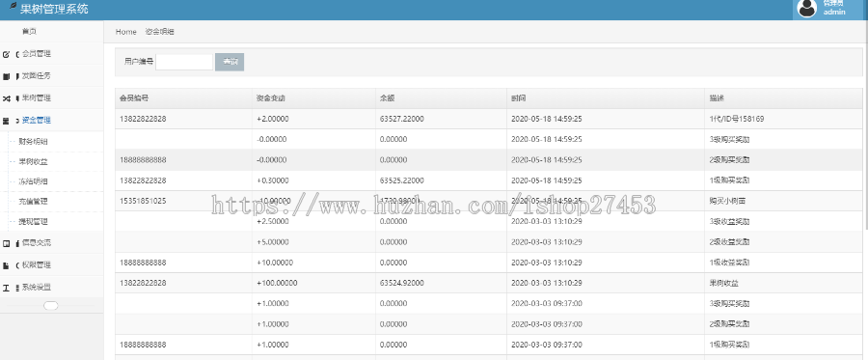Focus the 用户编号 input field
The width and height of the screenshot is (868, 360).
(x=184, y=62)
